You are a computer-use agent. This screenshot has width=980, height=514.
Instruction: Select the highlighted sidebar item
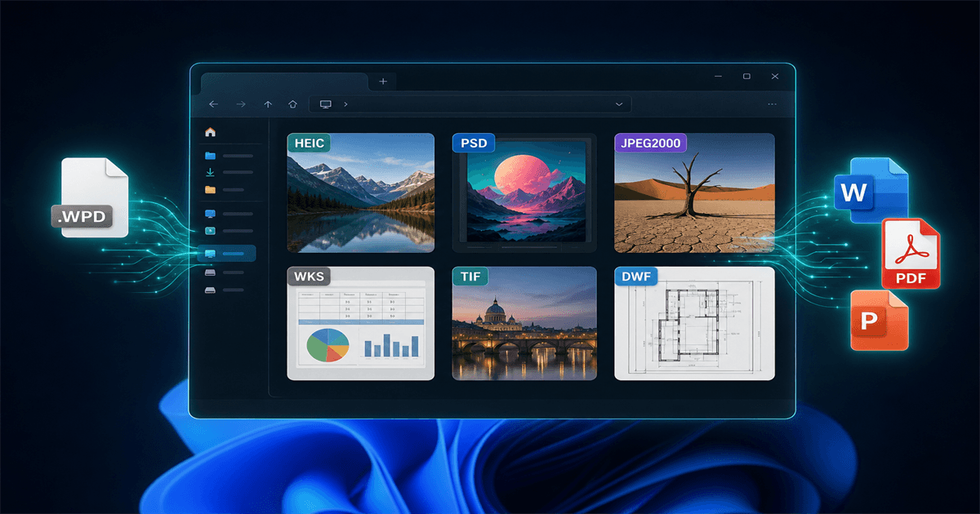pos(227,254)
